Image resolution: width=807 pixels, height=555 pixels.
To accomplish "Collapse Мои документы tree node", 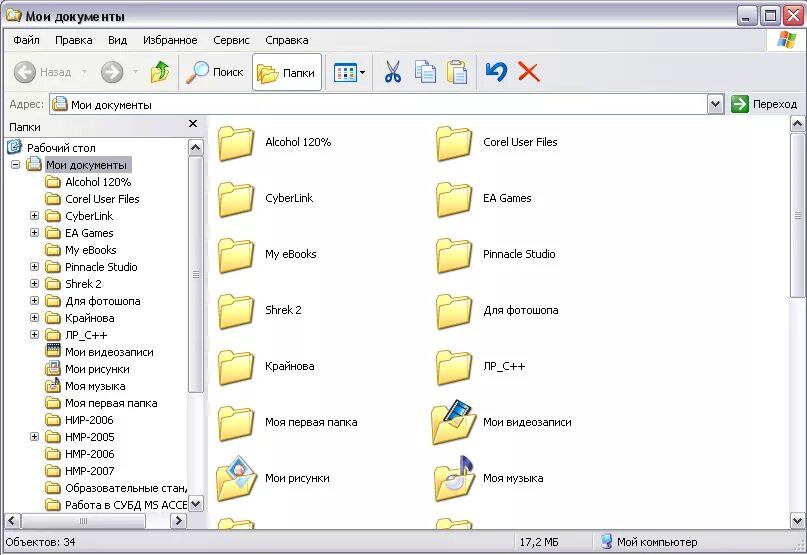I will point(15,165).
